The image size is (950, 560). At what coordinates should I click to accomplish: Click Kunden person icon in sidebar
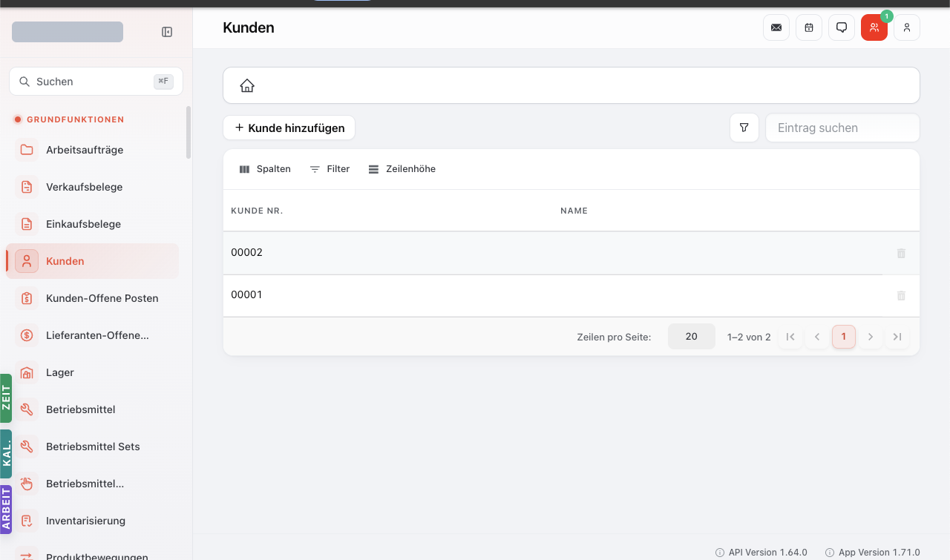[x=27, y=261]
